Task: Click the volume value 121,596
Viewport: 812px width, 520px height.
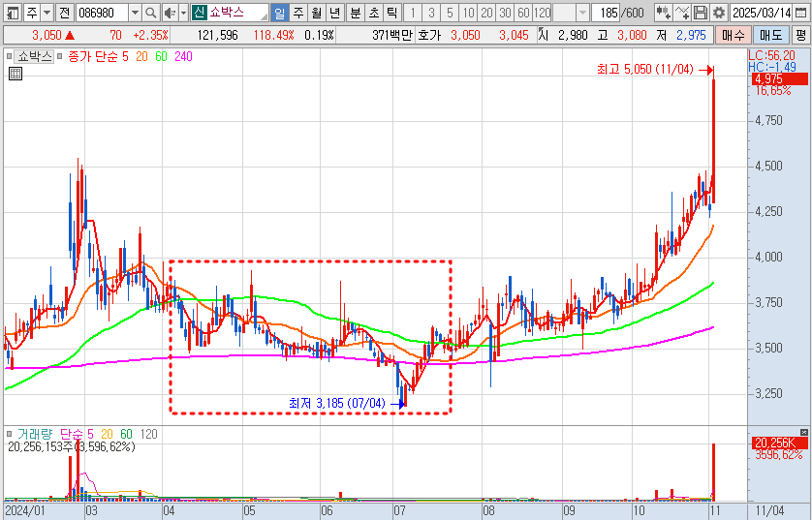Action: point(218,35)
